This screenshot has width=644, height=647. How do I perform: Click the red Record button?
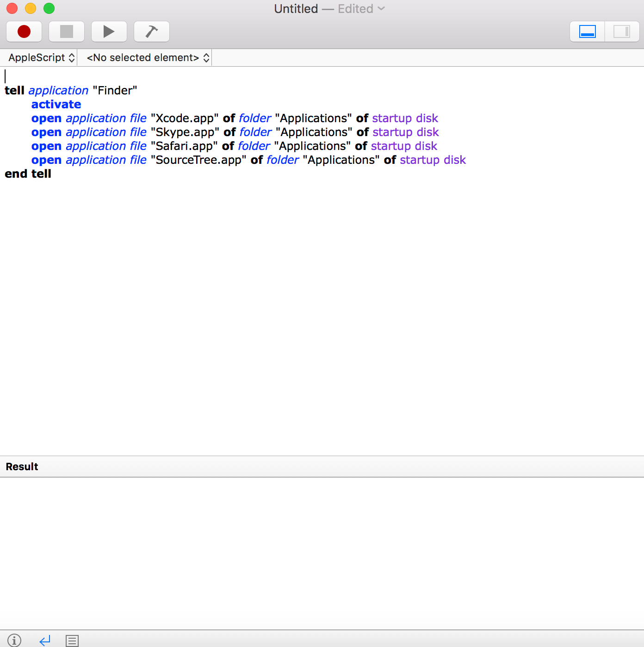pyautogui.click(x=24, y=31)
